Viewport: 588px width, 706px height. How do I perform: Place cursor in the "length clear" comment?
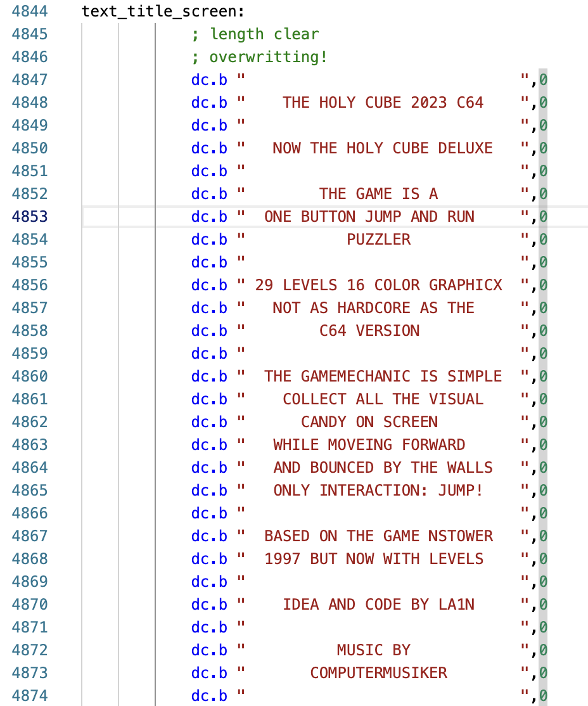[x=264, y=34]
